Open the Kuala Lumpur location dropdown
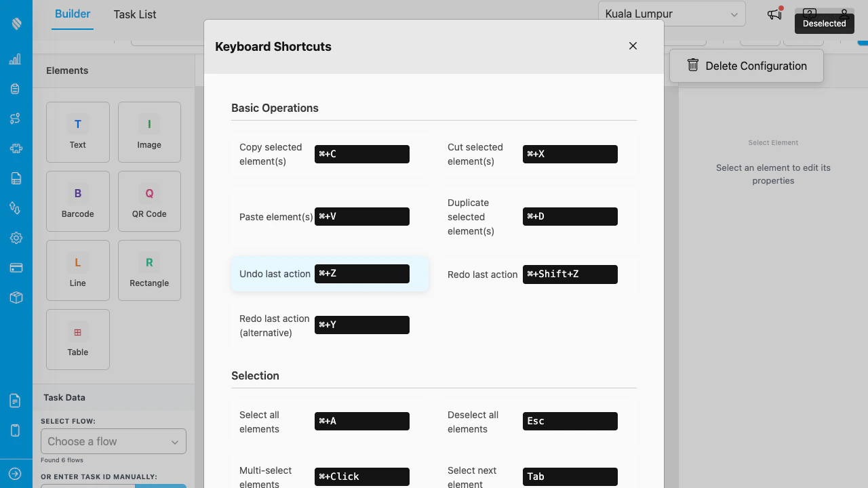 coord(671,14)
